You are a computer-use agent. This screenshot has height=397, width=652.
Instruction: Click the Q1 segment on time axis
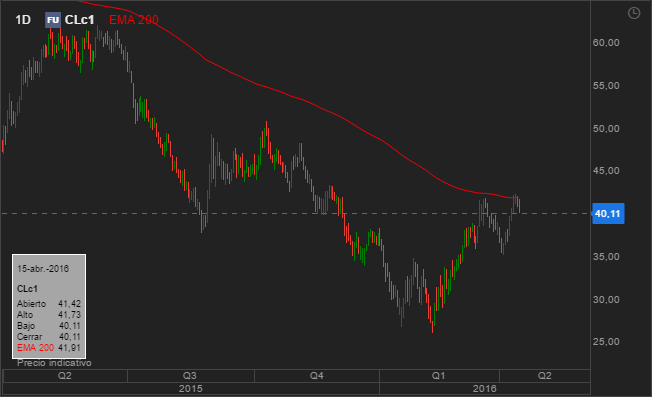click(x=439, y=376)
